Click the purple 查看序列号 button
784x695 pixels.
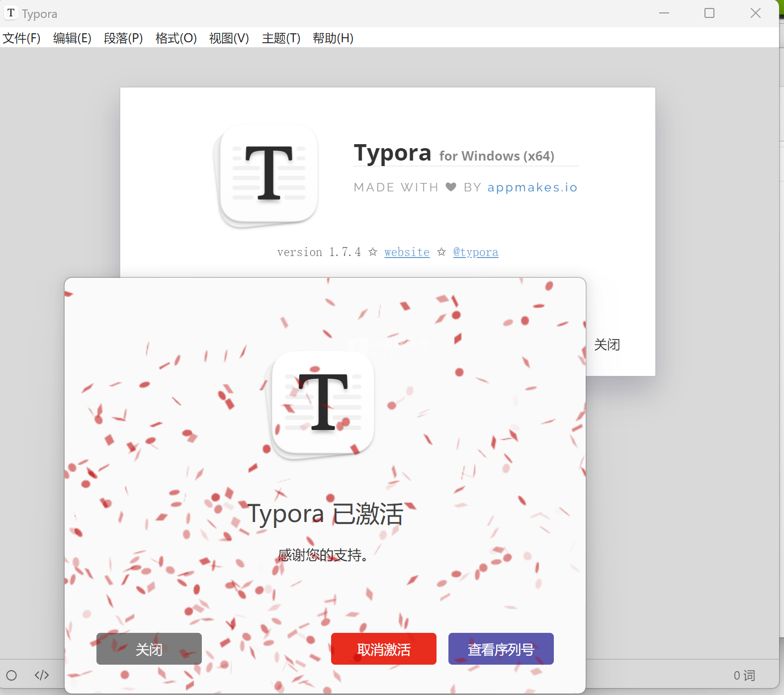click(501, 649)
